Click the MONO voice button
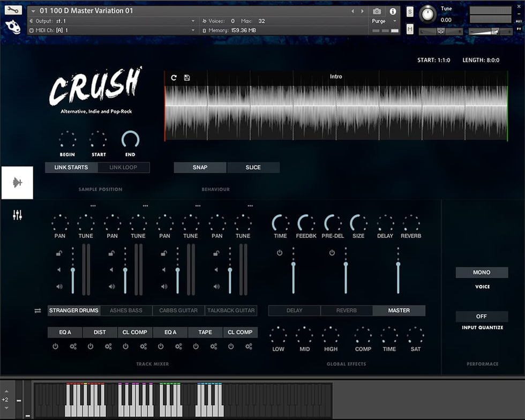Viewport: 525px width, 420px height. point(482,273)
